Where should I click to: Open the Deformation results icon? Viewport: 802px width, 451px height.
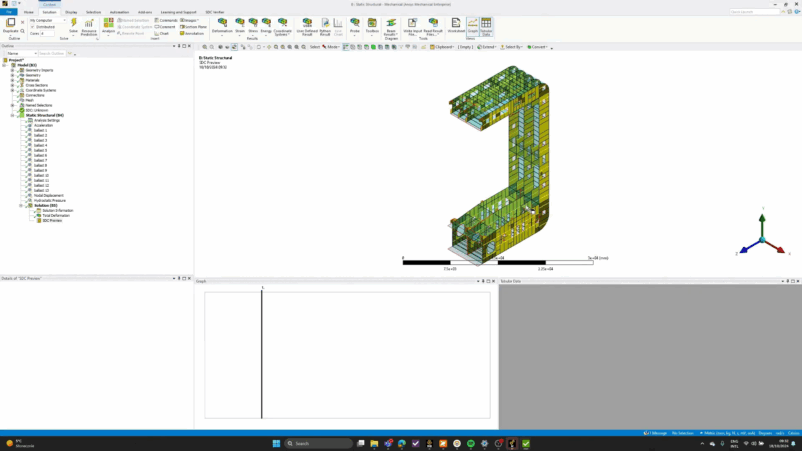(x=222, y=24)
